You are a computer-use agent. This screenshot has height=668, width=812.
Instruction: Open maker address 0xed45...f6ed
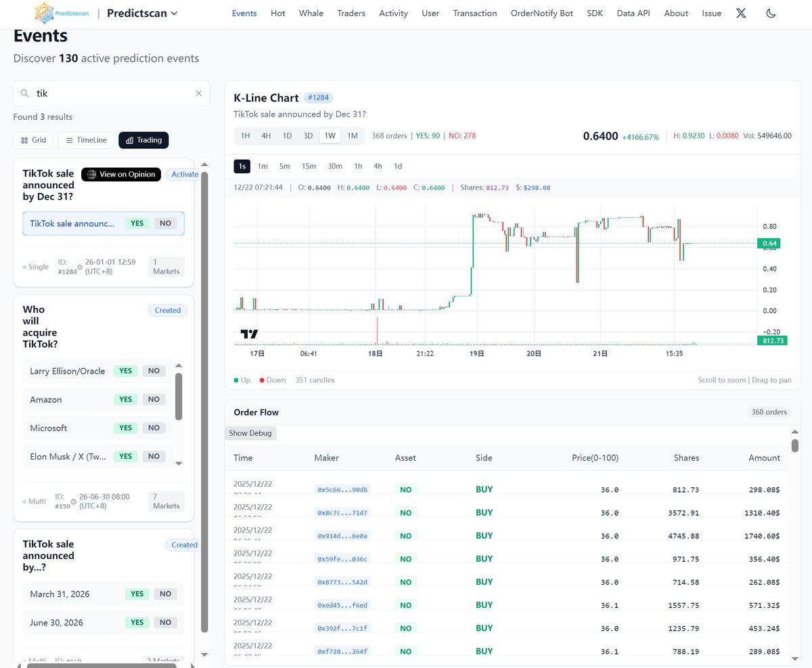343,605
